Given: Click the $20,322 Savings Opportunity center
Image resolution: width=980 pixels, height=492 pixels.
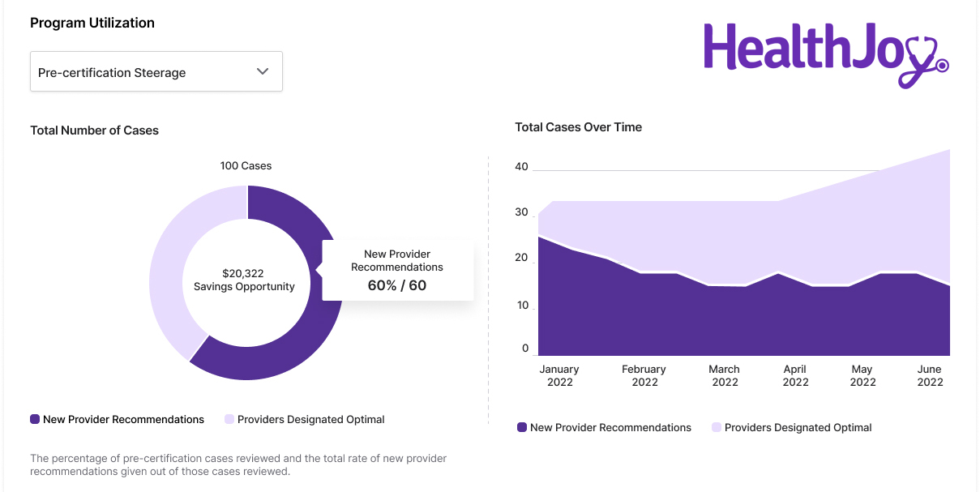Looking at the screenshot, I should (x=244, y=280).
